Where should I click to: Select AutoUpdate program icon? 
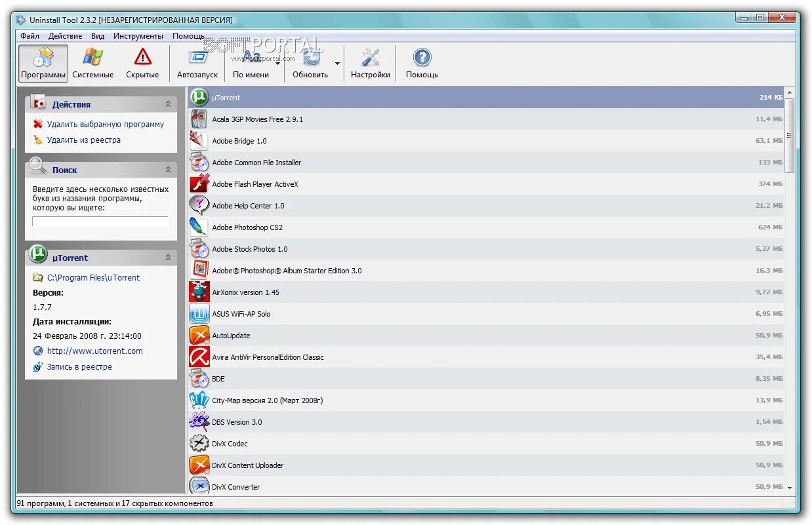click(199, 335)
